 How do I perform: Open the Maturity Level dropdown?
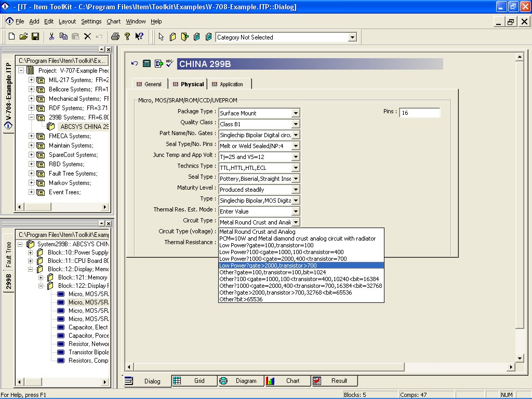pos(296,190)
